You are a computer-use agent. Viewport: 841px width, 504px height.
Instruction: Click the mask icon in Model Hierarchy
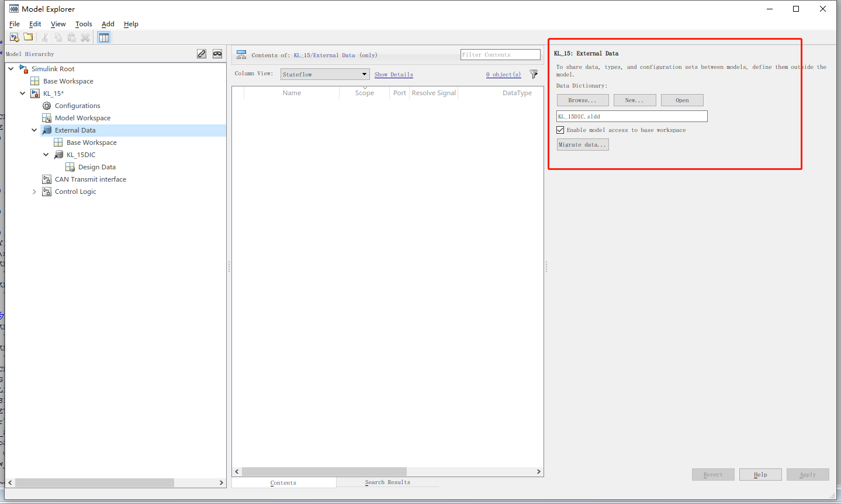217,54
